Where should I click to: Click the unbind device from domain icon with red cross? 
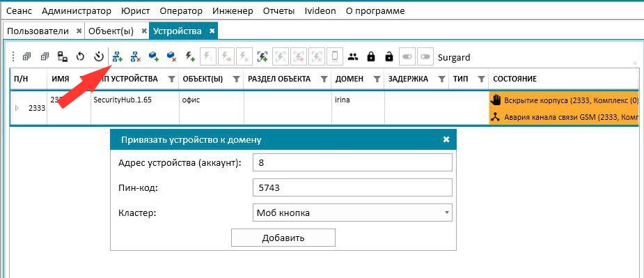pos(136,56)
